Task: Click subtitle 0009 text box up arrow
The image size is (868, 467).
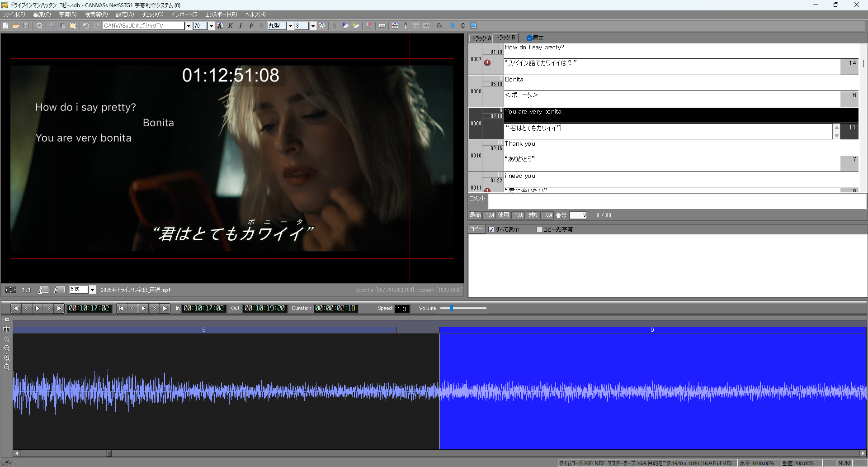Action: tap(836, 127)
